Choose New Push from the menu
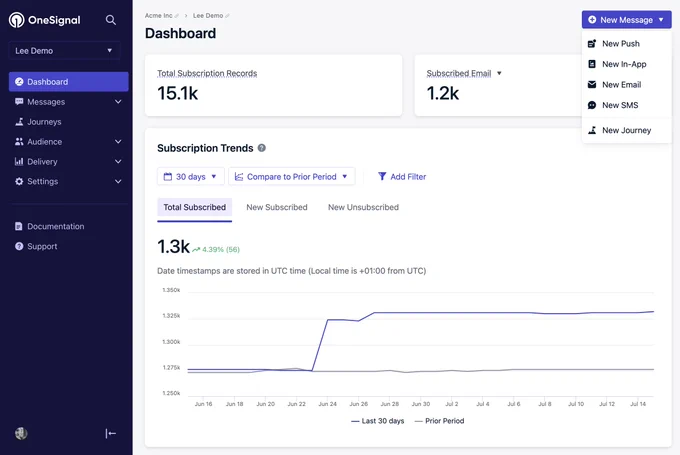Screen dimensions: 680x455 coord(627,43)
